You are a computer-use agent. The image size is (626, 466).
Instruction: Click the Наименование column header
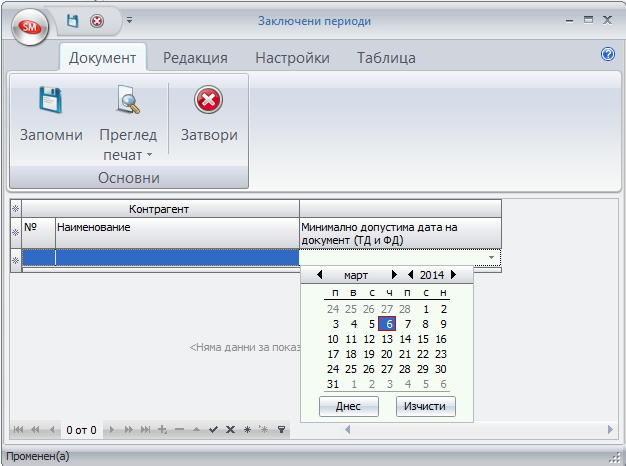click(x=177, y=233)
